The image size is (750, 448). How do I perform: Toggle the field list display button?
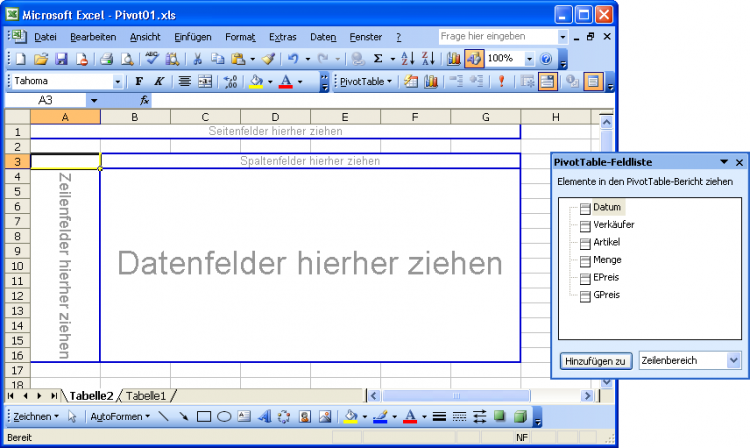point(593,82)
